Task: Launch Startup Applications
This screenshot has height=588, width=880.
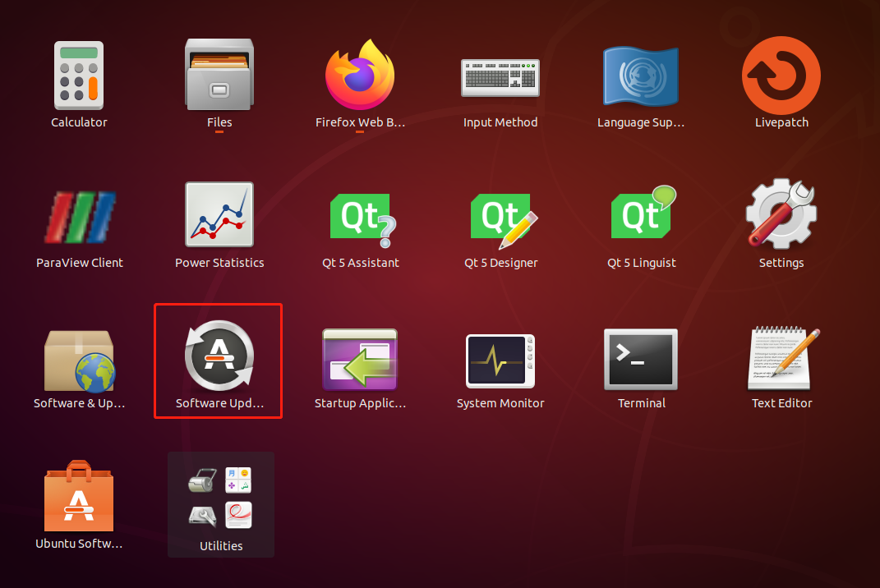Action: [x=360, y=359]
